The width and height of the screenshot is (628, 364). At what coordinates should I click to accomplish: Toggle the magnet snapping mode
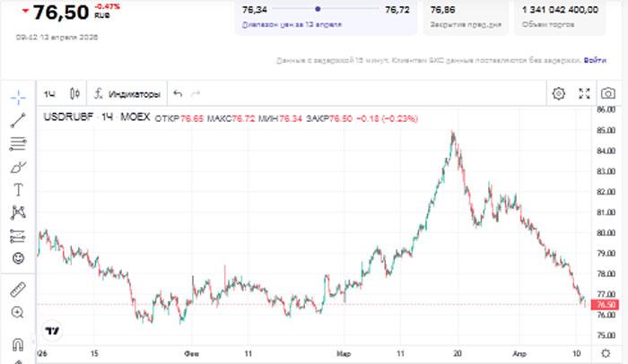click(x=18, y=343)
